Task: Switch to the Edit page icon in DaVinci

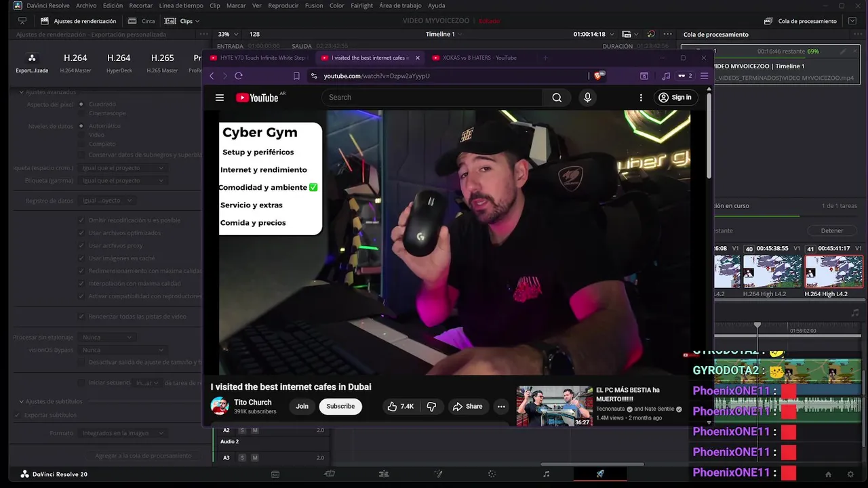Action: pos(384,474)
